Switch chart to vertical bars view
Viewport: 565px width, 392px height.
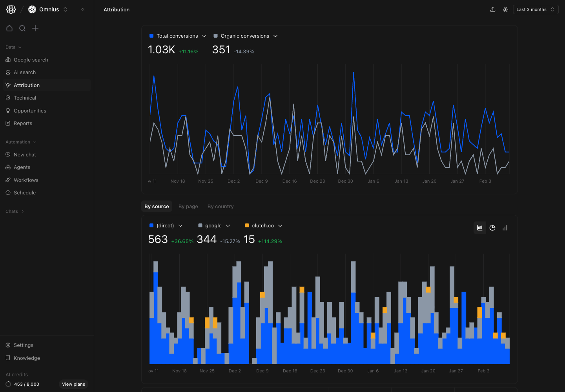point(505,227)
